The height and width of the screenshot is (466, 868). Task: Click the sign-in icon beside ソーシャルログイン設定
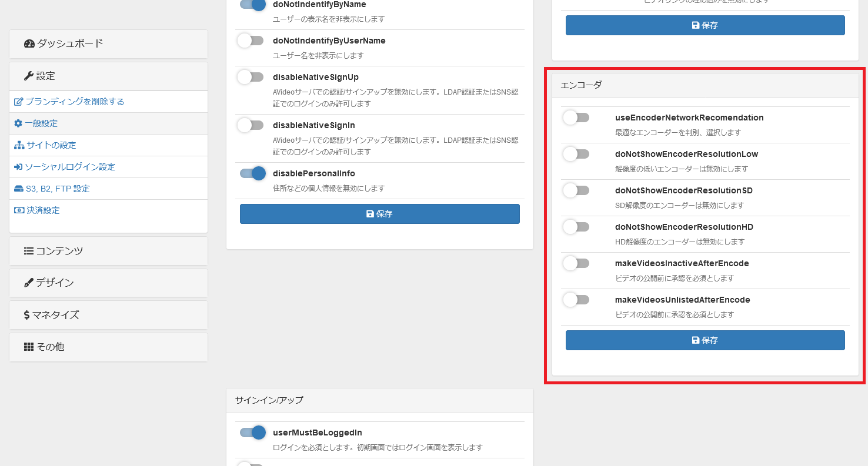click(x=18, y=167)
